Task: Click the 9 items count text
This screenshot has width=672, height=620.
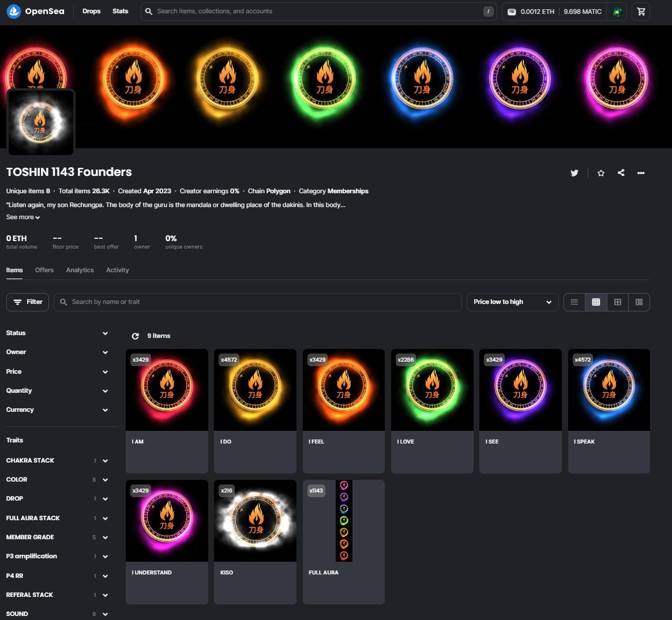Action: [159, 336]
